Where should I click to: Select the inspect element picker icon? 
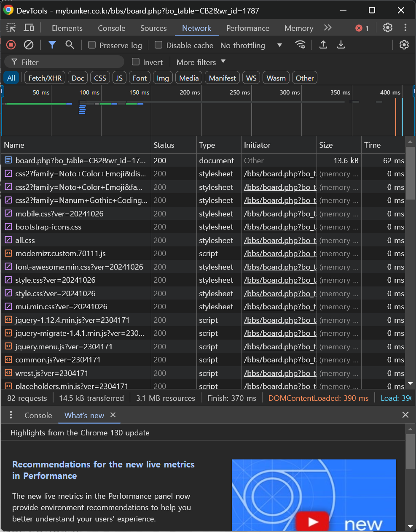click(11, 28)
